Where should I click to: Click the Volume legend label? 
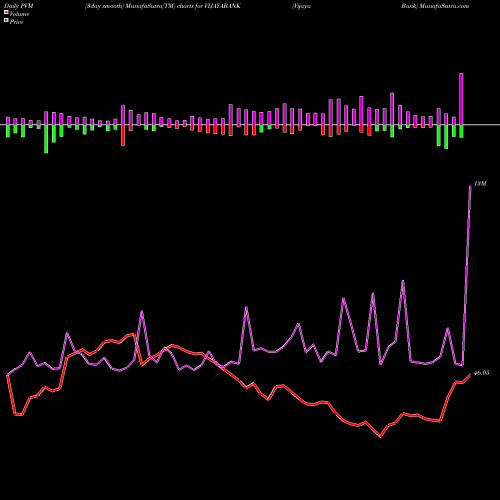click(19, 14)
